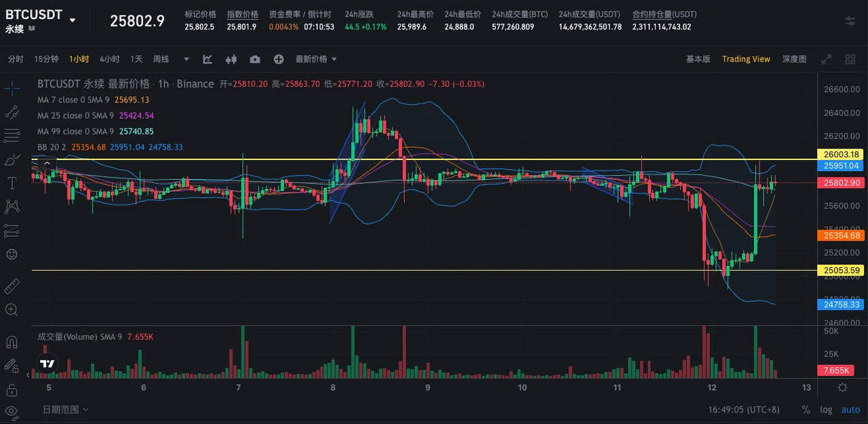Take a chart snapshot with camera icon
Screen dimensions: 868x424
[x=255, y=60]
